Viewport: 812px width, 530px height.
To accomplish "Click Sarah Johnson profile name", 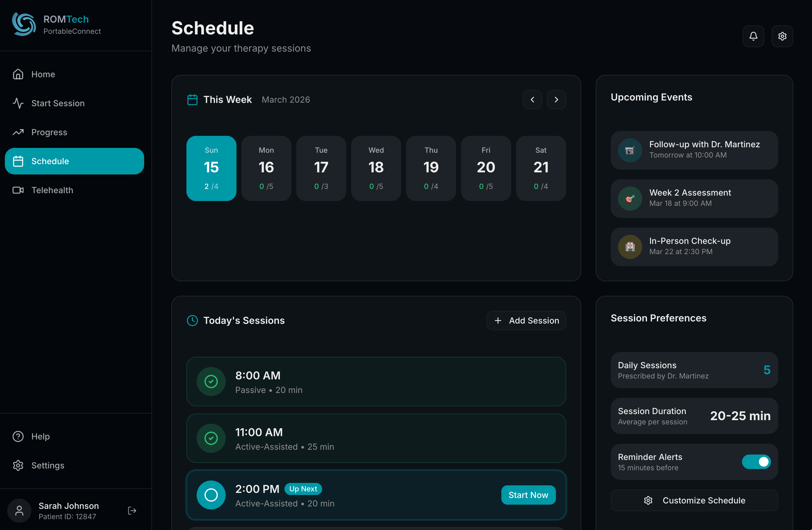I will tap(68, 506).
